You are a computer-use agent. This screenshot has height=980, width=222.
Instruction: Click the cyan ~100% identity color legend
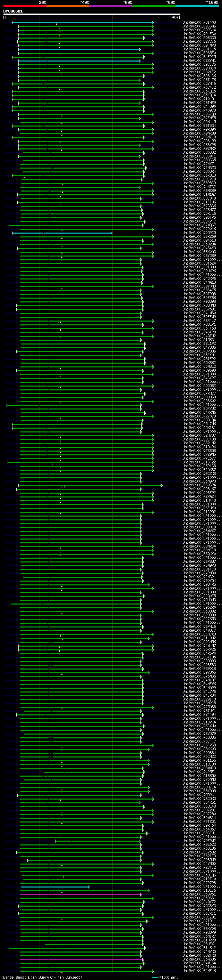197,6
